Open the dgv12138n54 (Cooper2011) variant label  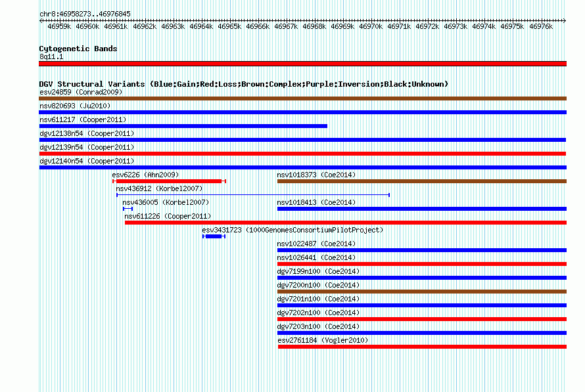[x=87, y=133]
